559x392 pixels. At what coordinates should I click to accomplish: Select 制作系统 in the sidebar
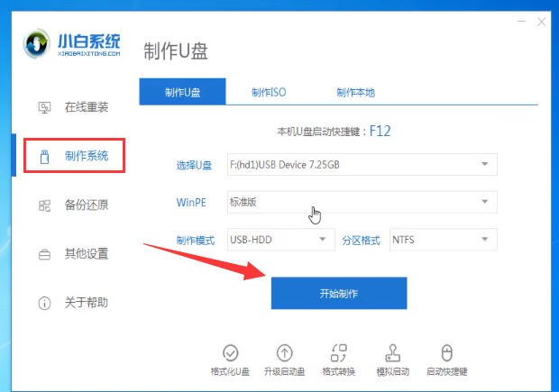tap(74, 156)
